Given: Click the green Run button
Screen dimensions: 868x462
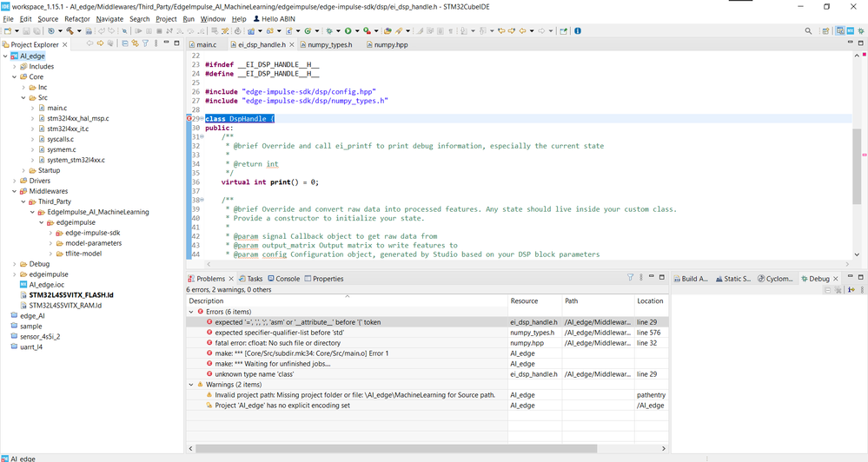Looking at the screenshot, I should pyautogui.click(x=348, y=31).
